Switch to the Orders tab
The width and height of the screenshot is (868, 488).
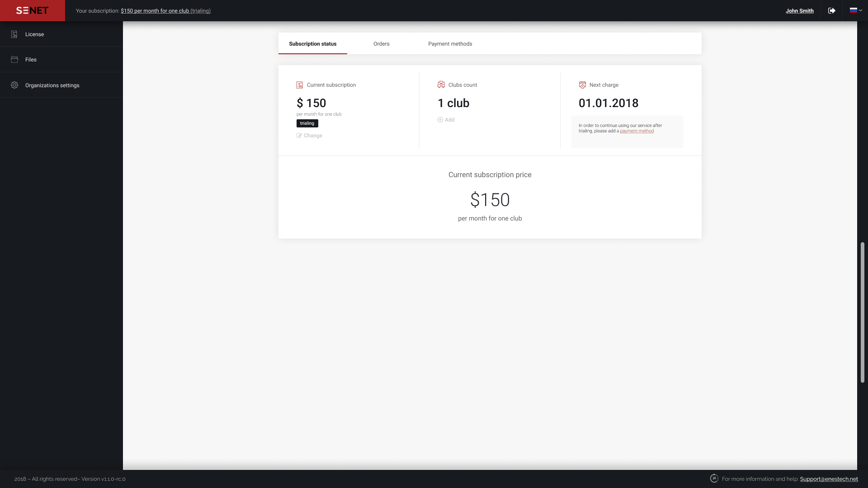[382, 44]
